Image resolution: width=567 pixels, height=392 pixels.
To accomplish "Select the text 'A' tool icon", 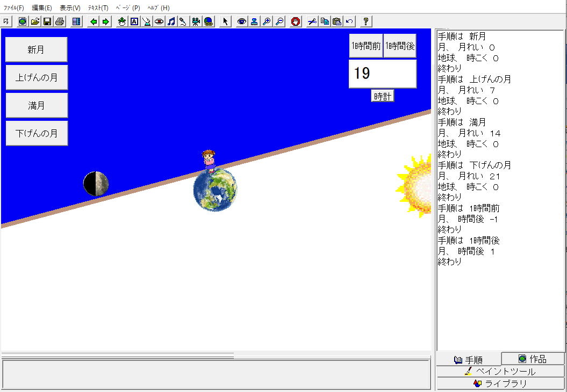I will pos(134,21).
